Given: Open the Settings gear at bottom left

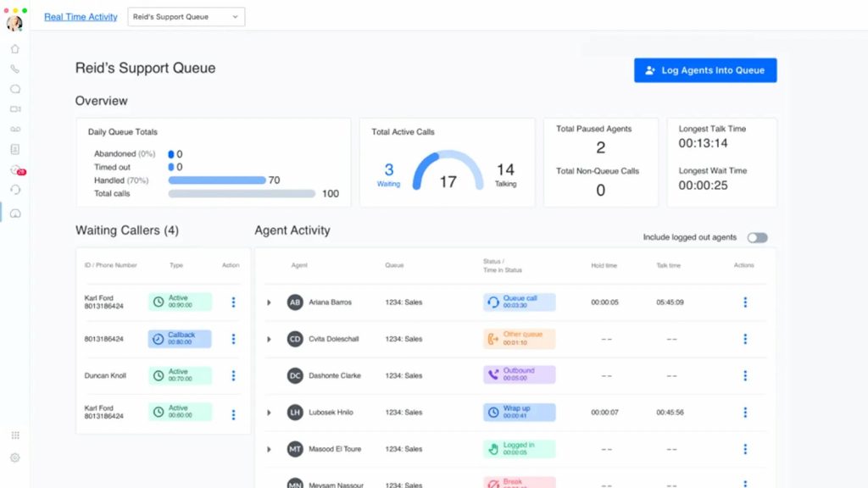Looking at the screenshot, I should 15,457.
